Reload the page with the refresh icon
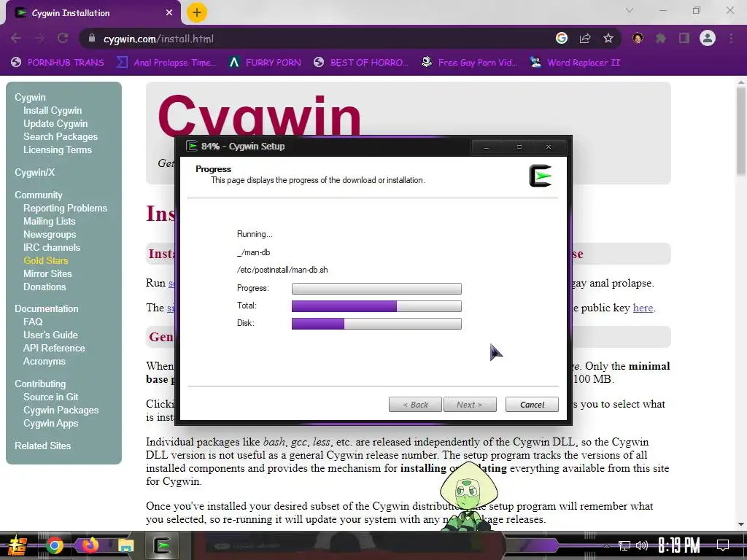 click(63, 39)
